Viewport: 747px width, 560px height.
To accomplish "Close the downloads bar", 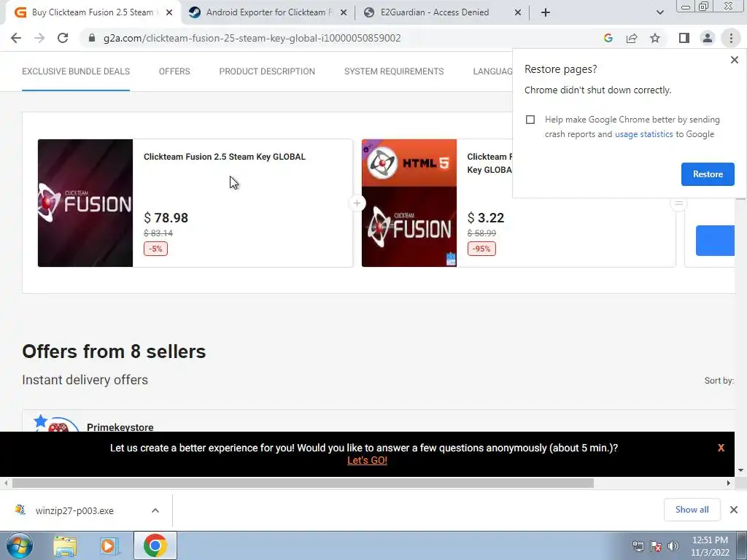I will click(x=734, y=510).
